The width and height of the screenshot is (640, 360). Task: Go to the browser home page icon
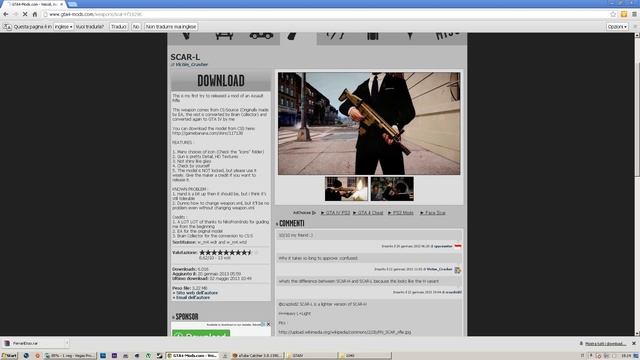pyautogui.click(x=35, y=14)
